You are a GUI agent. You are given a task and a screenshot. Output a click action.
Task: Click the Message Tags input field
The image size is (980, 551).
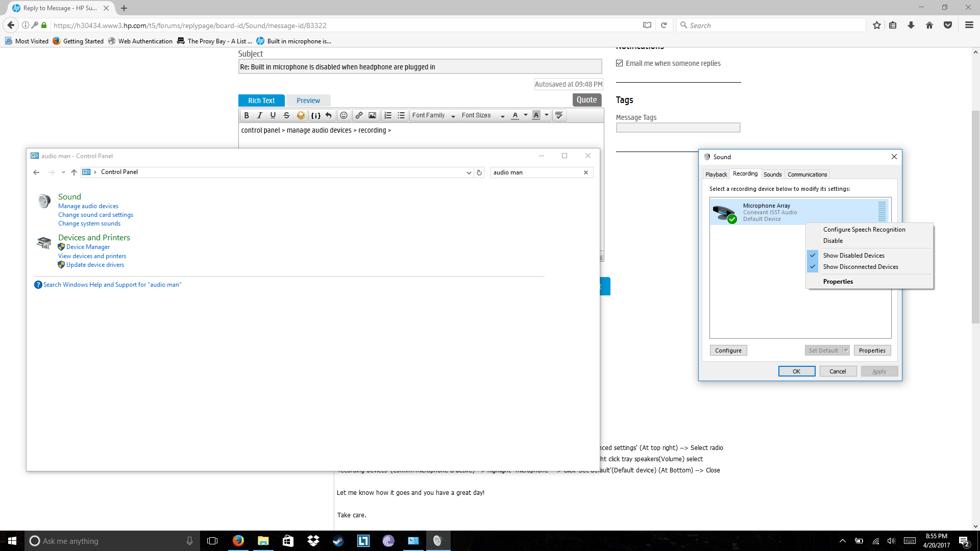[x=678, y=127]
